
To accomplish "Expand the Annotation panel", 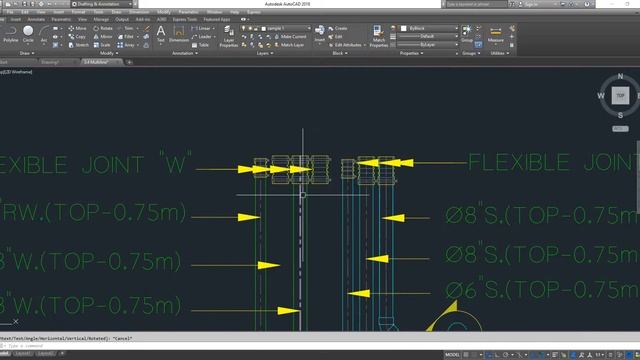I will [x=185, y=53].
